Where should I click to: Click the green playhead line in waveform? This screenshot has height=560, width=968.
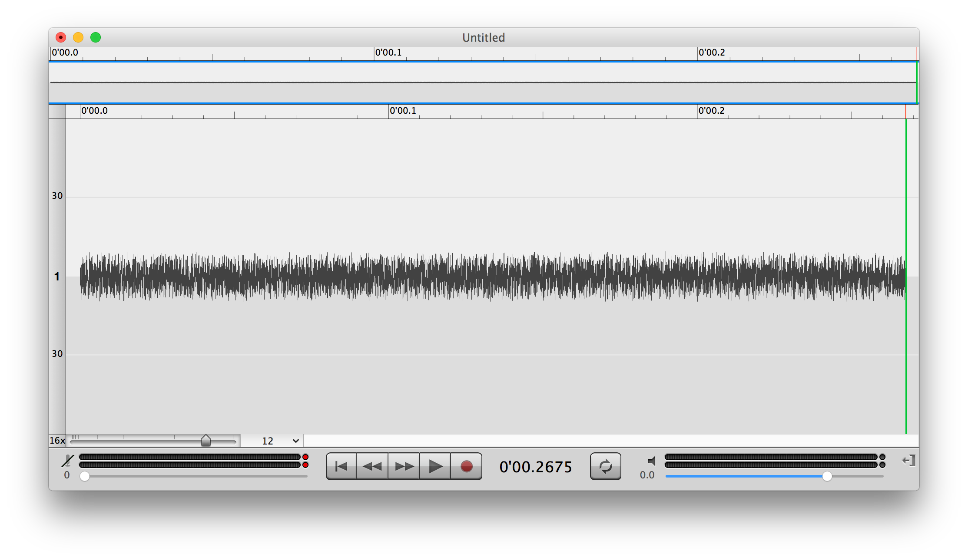(906, 276)
